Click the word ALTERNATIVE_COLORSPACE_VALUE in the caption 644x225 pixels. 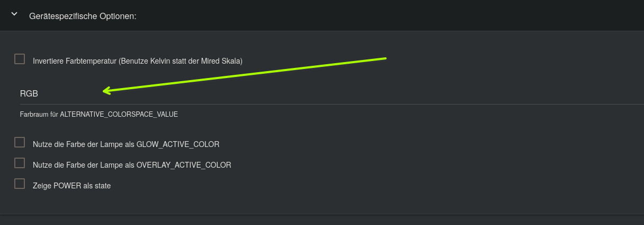pos(119,114)
